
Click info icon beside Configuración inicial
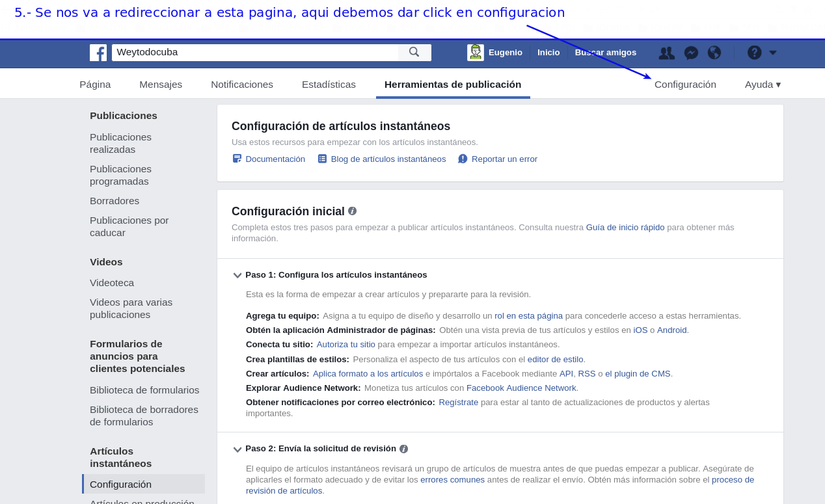(353, 211)
